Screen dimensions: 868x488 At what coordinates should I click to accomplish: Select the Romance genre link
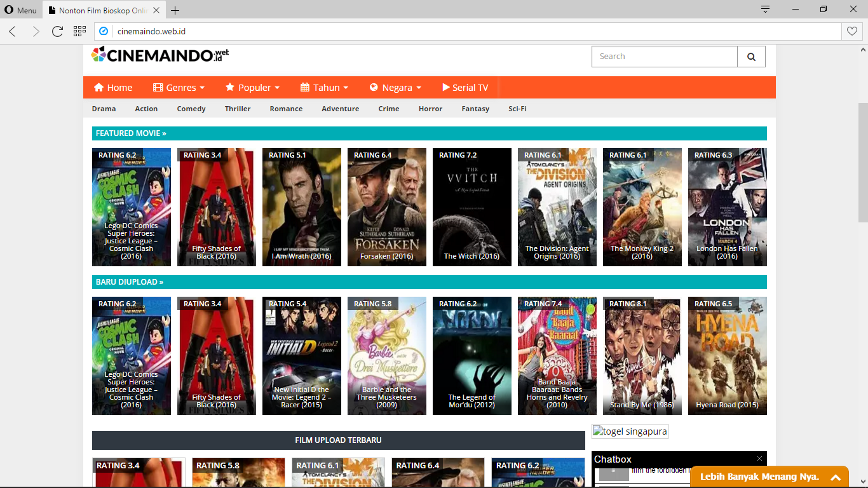point(286,109)
